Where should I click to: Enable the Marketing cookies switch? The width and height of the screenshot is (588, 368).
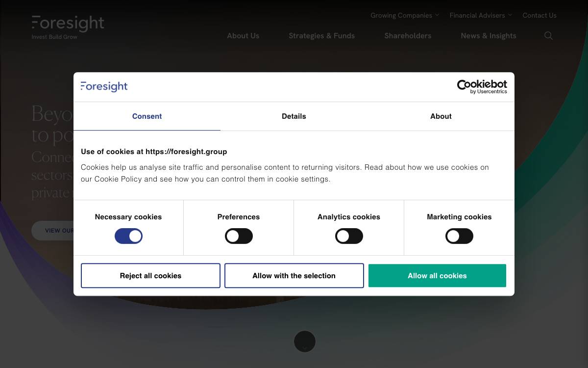point(459,236)
